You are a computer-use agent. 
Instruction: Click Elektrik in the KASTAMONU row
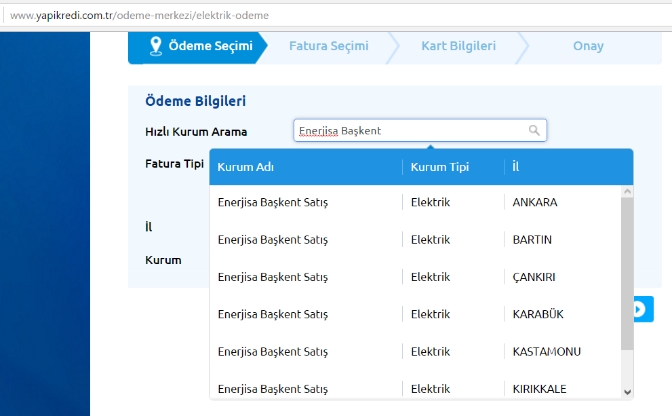[x=430, y=351]
